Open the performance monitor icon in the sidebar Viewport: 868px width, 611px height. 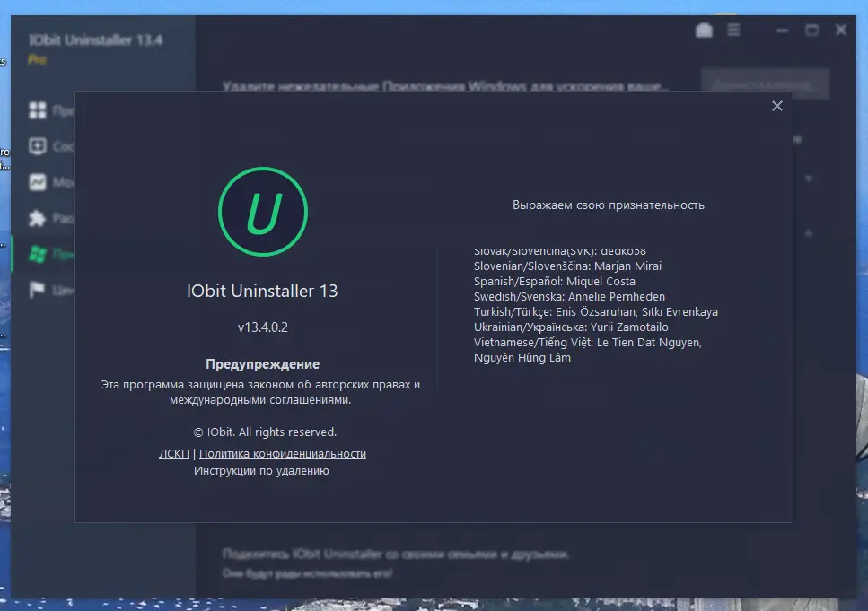pos(39,182)
